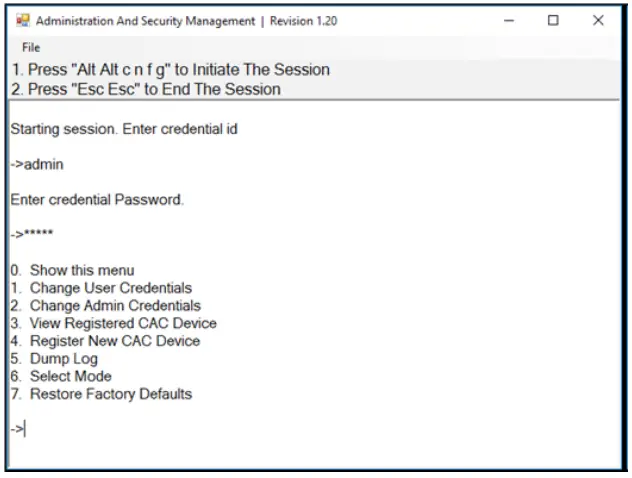The image size is (632, 478).
Task: Click the application icon in title bar
Action: point(22,21)
